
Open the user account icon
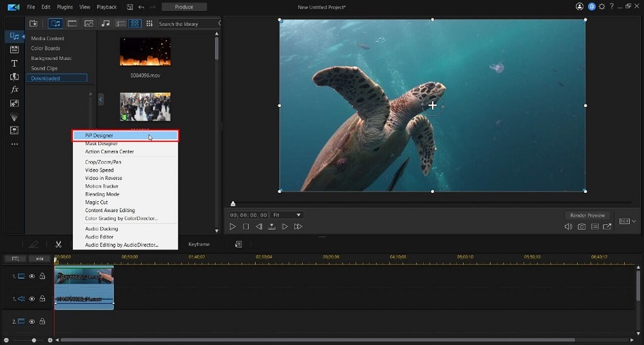580,6
